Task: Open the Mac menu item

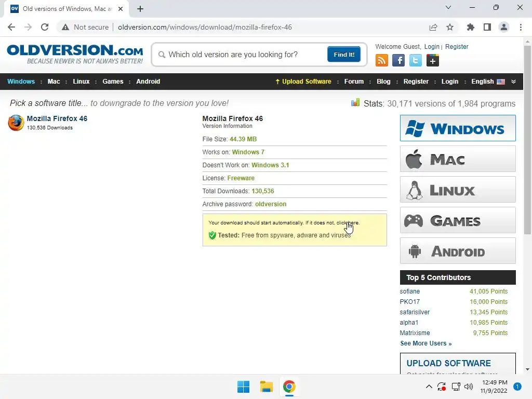Action: pyautogui.click(x=54, y=82)
